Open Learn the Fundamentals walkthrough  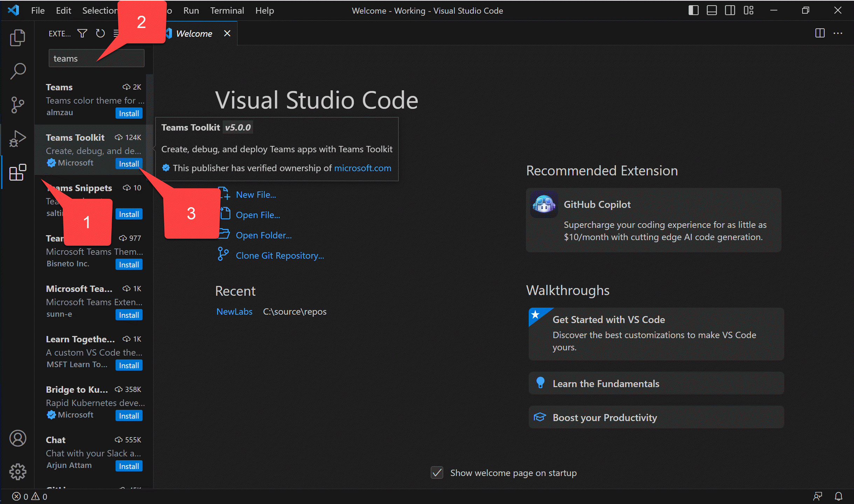[x=656, y=384]
